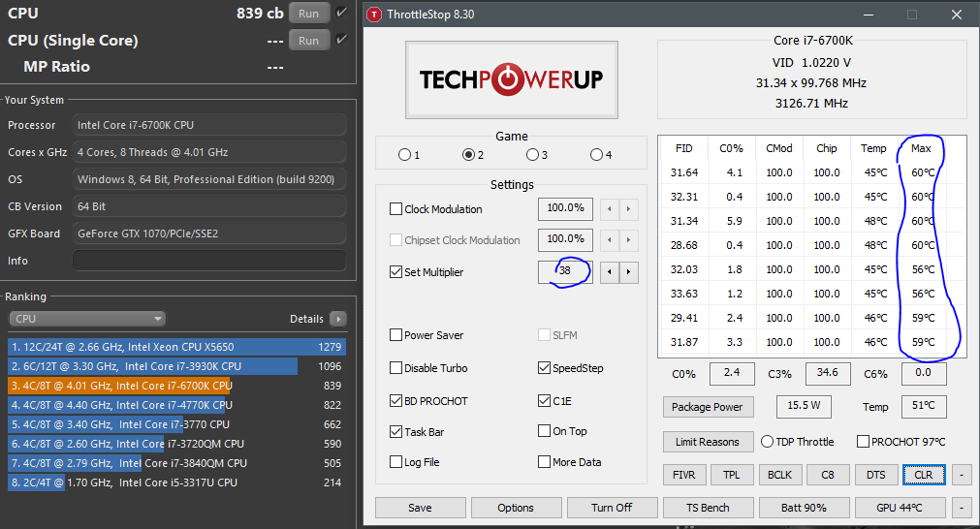The height and width of the screenshot is (529, 980).
Task: Click the DTS button
Action: click(875, 475)
